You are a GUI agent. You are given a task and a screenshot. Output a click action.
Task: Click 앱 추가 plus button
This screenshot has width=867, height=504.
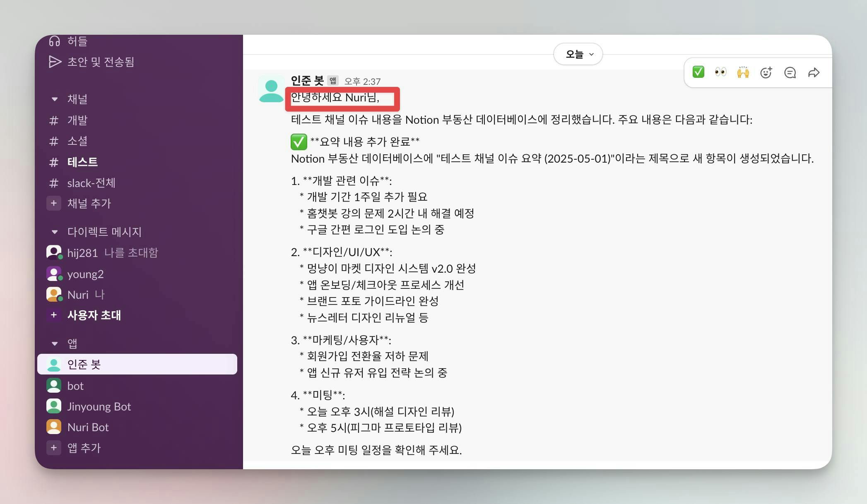(54, 448)
